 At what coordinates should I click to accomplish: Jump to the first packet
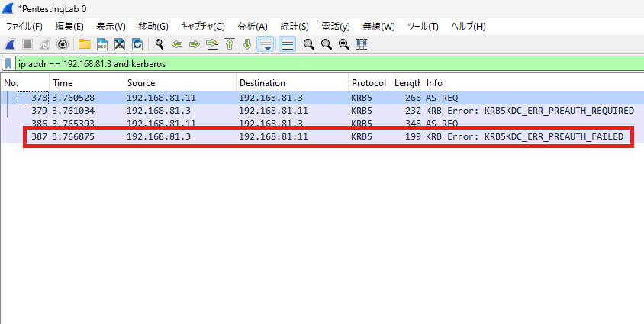tap(230, 44)
